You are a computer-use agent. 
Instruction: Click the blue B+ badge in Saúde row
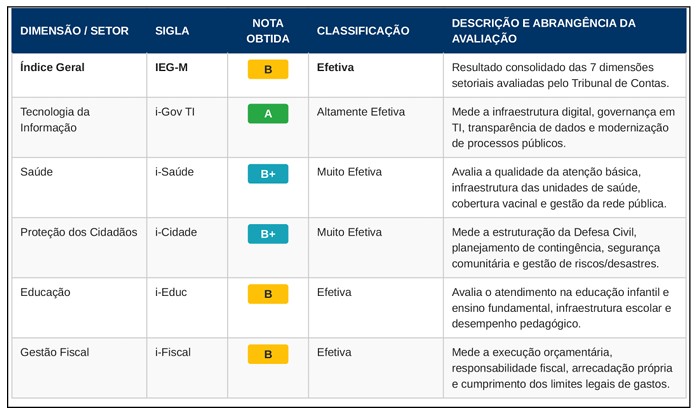(x=268, y=174)
